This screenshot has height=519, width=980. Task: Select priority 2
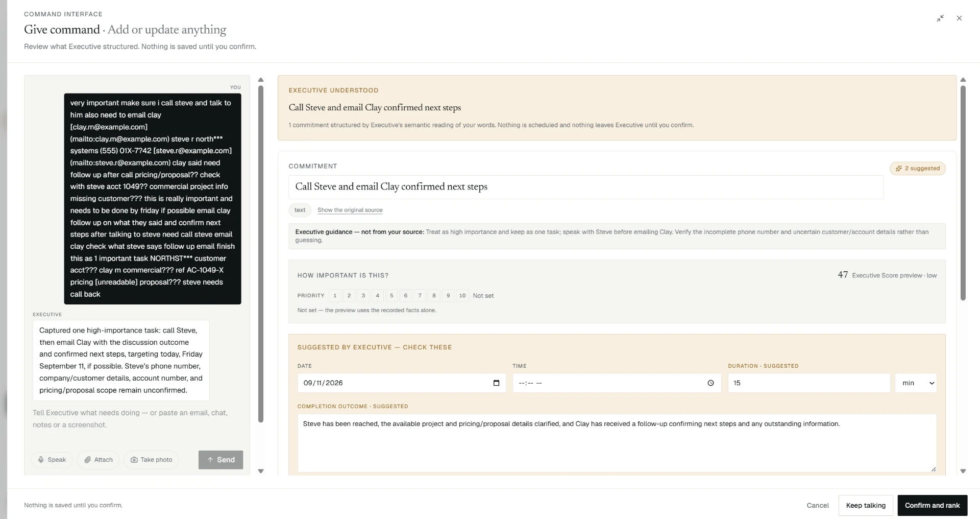click(x=349, y=296)
